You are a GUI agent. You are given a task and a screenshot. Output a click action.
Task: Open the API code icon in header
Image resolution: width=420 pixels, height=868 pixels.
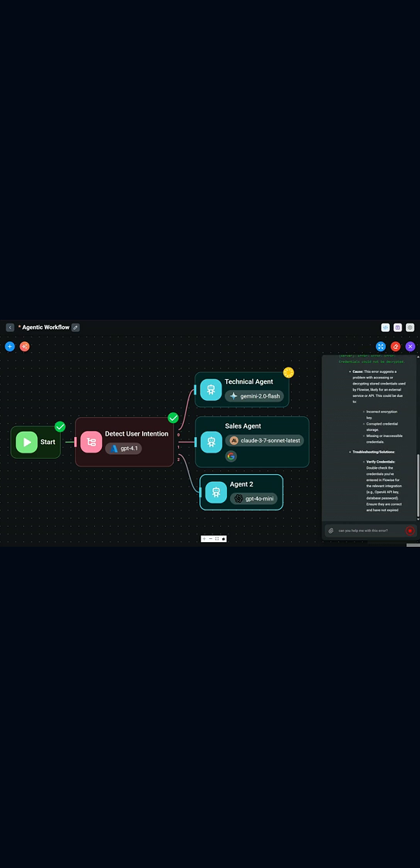point(386,327)
